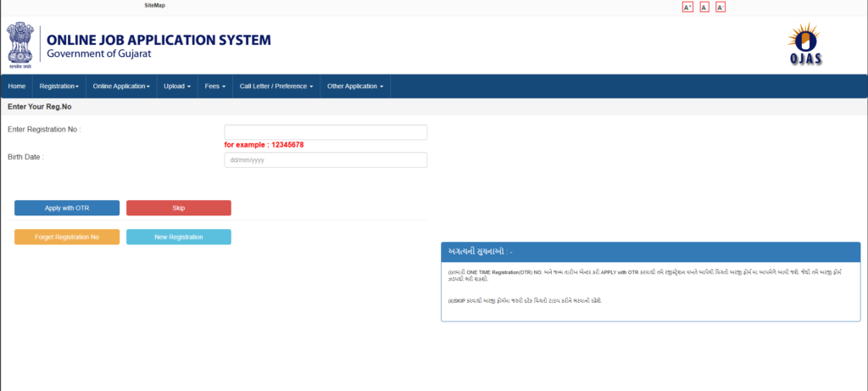Open the SiteMap link

(x=154, y=6)
